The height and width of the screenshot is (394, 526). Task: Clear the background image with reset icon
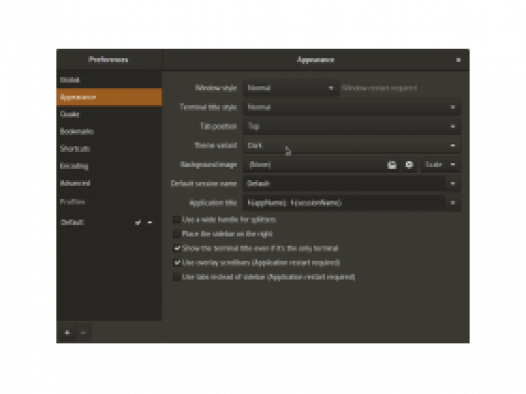pyautogui.click(x=409, y=165)
